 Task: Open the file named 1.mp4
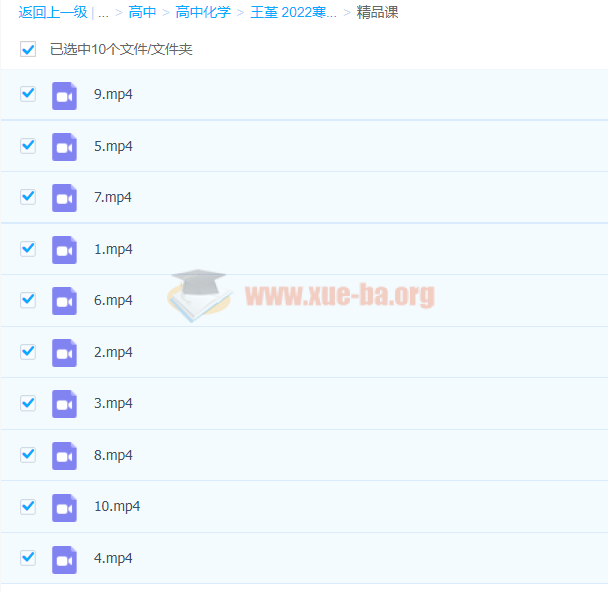pos(113,250)
